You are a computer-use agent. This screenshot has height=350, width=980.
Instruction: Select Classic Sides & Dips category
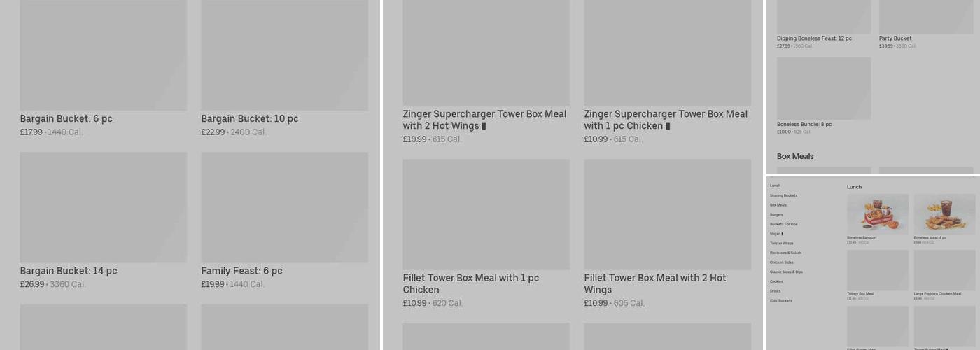point(786,272)
